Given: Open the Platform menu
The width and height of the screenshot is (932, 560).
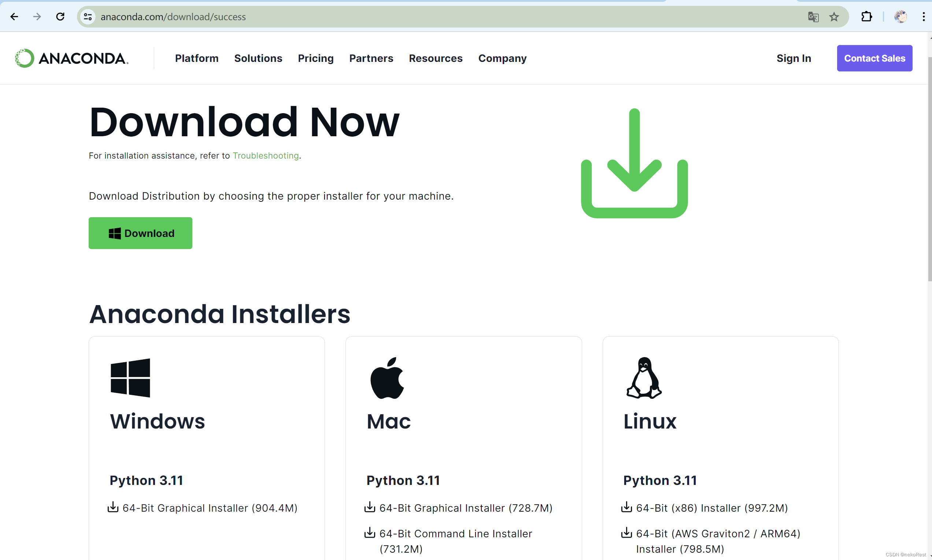Looking at the screenshot, I should [197, 58].
